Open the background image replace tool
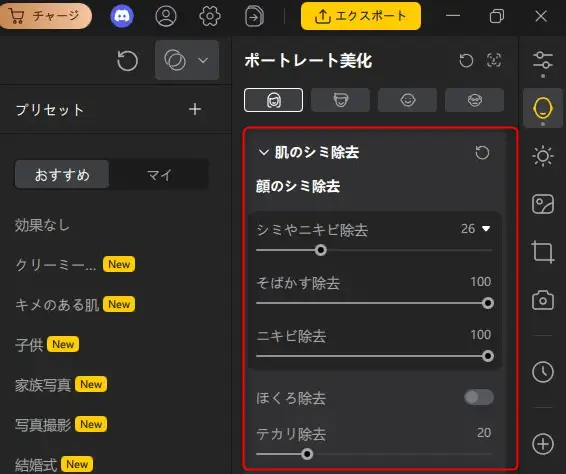The image size is (566, 474). (543, 204)
